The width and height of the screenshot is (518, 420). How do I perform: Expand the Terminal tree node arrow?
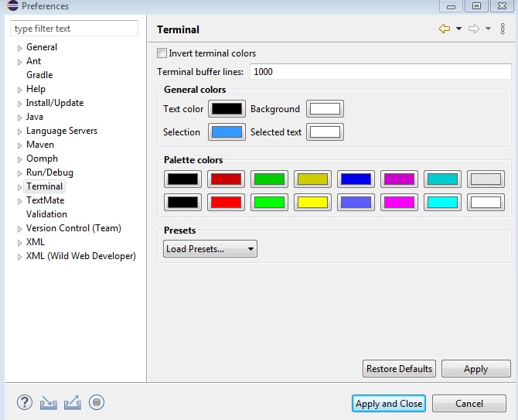19,187
